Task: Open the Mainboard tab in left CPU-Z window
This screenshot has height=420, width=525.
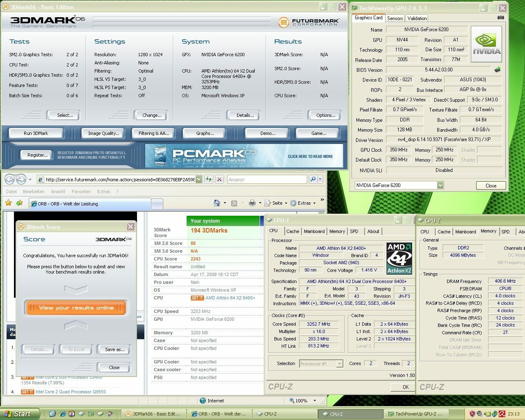Action: click(314, 231)
